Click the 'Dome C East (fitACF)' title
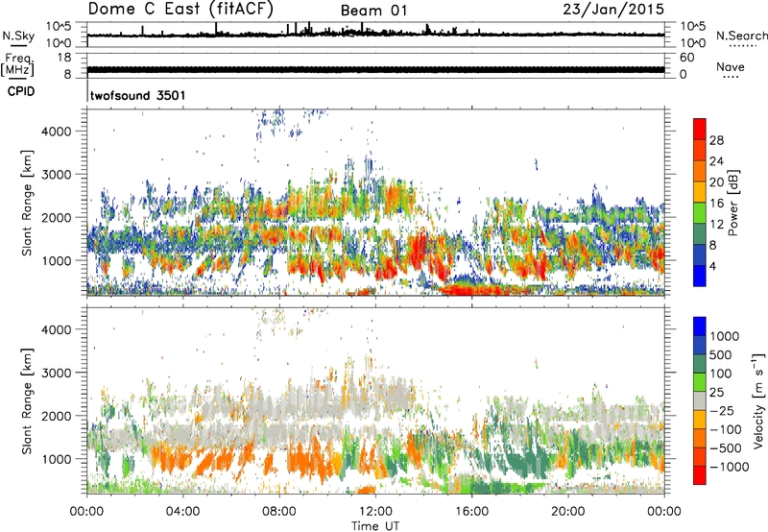 [180, 9]
